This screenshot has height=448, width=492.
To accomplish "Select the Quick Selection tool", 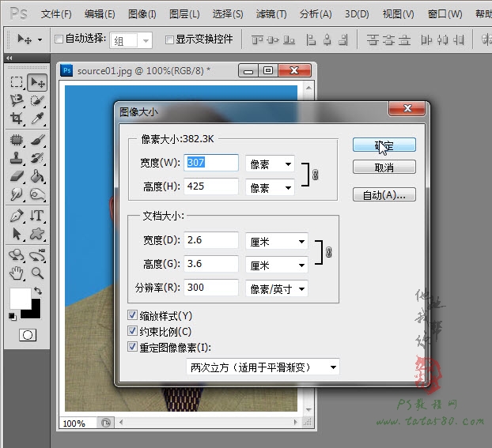I will (x=37, y=100).
